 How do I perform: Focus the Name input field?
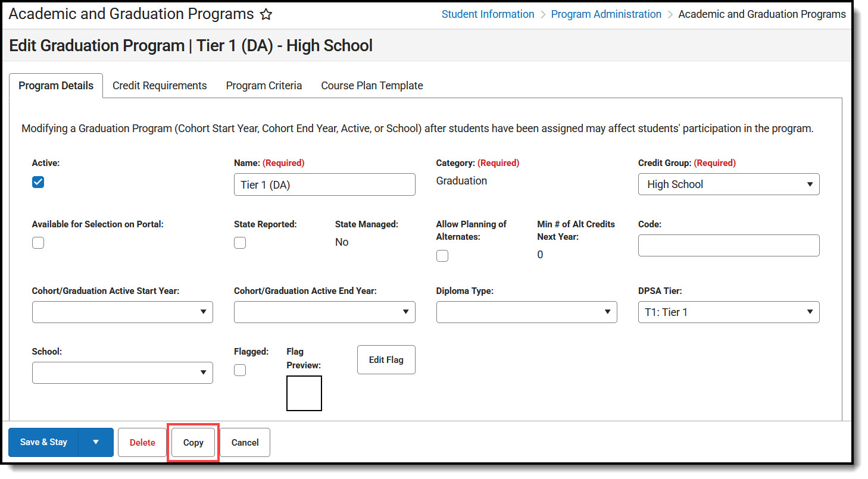[324, 184]
